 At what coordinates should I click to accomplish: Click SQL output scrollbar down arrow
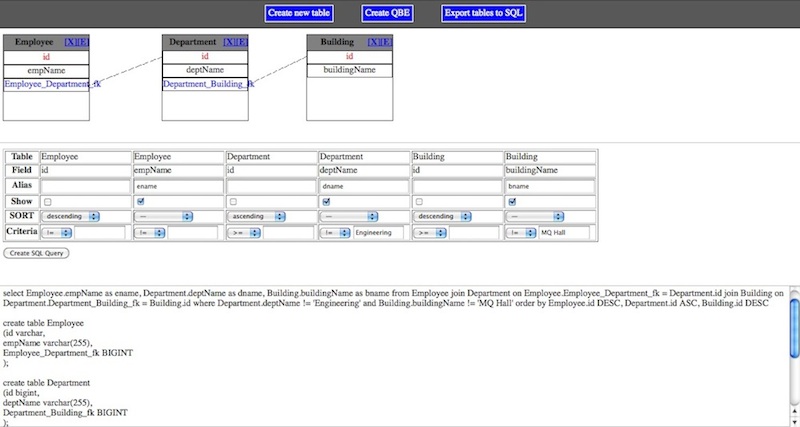coord(794,421)
